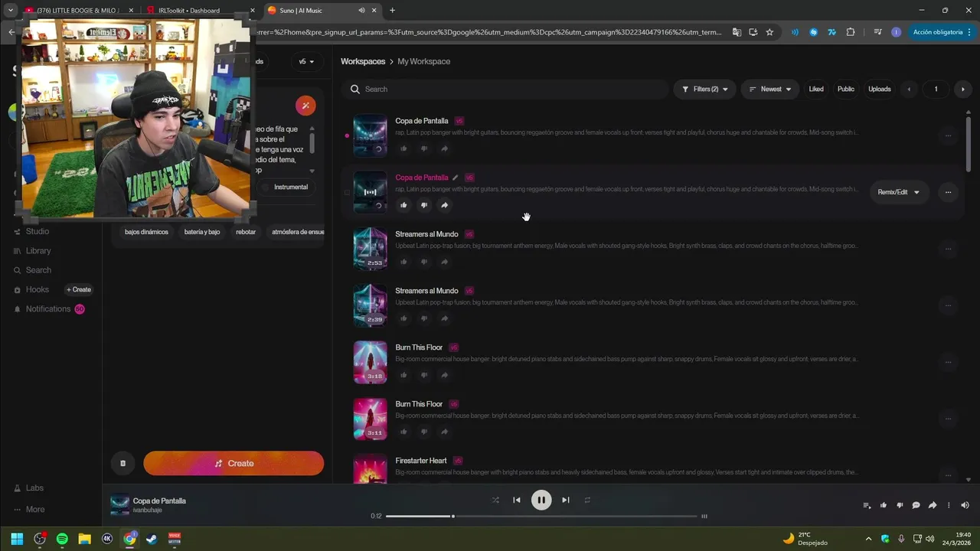
Task: Share the playing song from player bar
Action: (x=933, y=505)
